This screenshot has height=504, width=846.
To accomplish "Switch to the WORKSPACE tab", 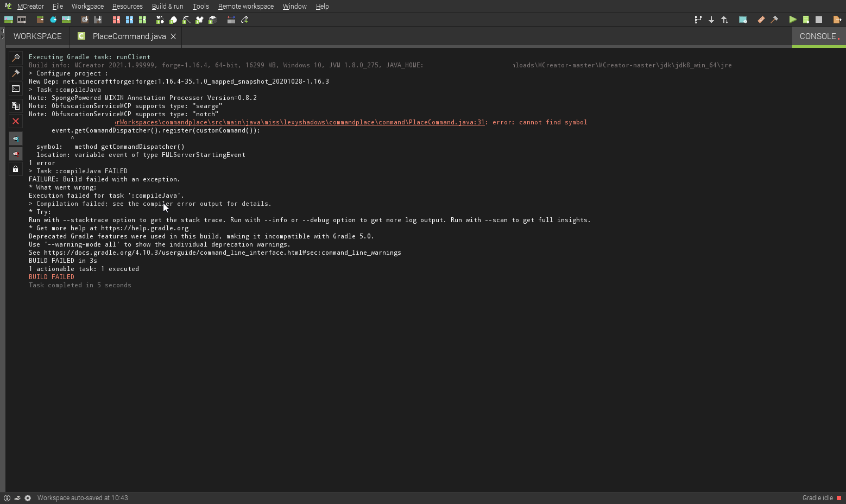I will click(x=37, y=36).
